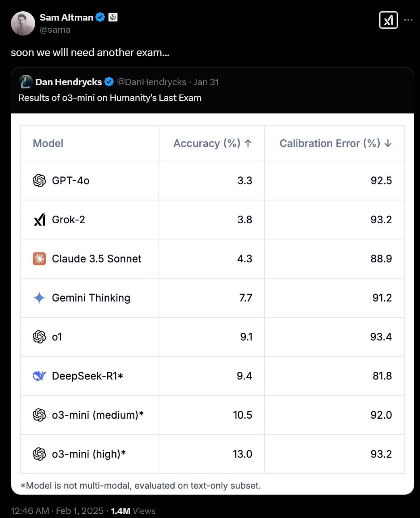Click the Gemini sparkle icon
420x518 pixels.
tap(39, 298)
